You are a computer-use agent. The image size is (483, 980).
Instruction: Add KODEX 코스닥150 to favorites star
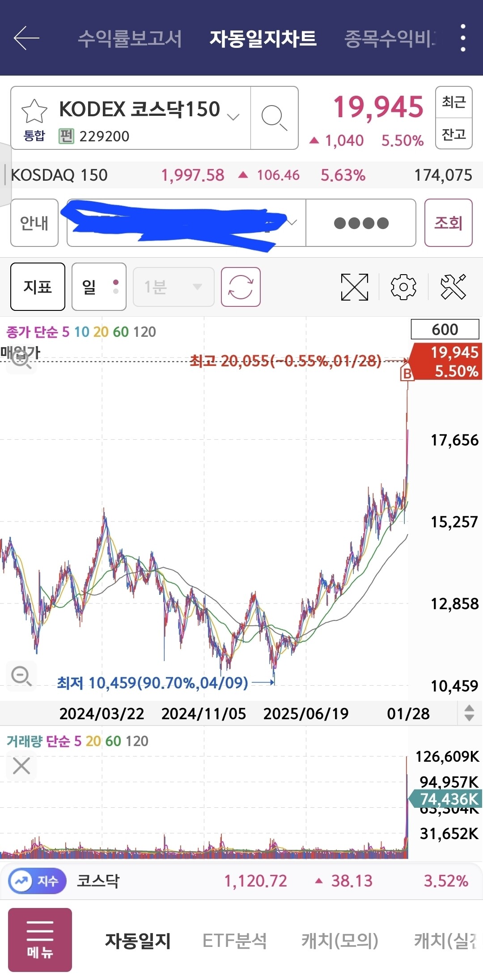click(x=34, y=111)
